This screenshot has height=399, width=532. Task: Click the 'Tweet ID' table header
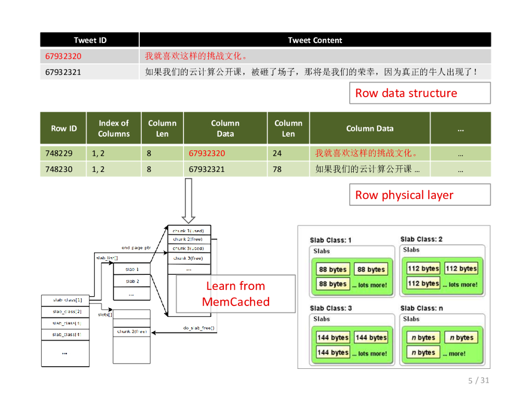[x=89, y=40]
